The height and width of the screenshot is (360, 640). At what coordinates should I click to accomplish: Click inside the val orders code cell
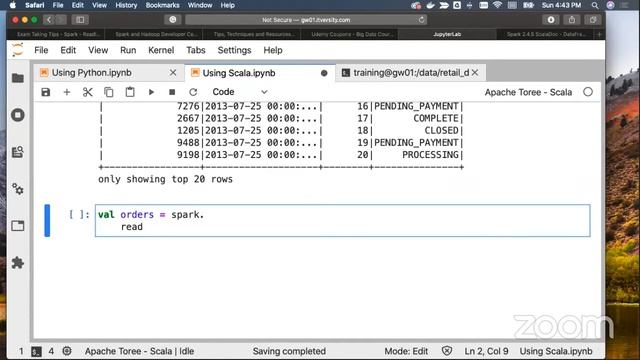click(342, 220)
